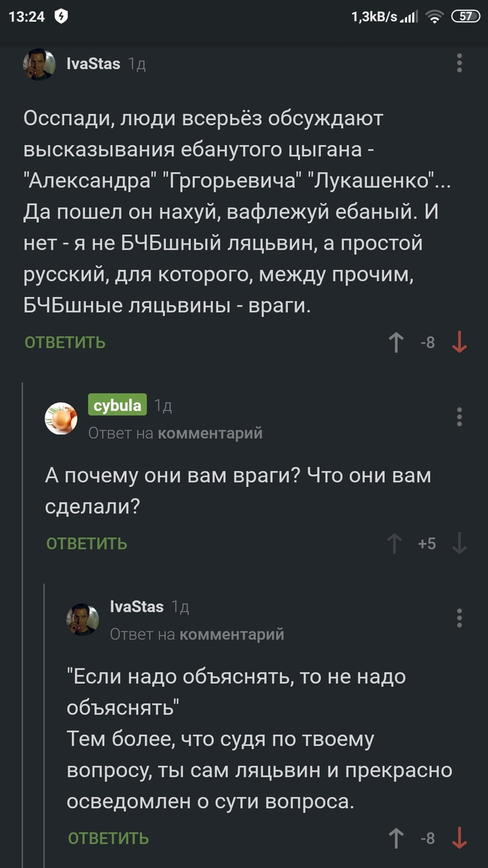Tap the -8 rating number on the first comment
This screenshot has width=488, height=868.
click(427, 343)
